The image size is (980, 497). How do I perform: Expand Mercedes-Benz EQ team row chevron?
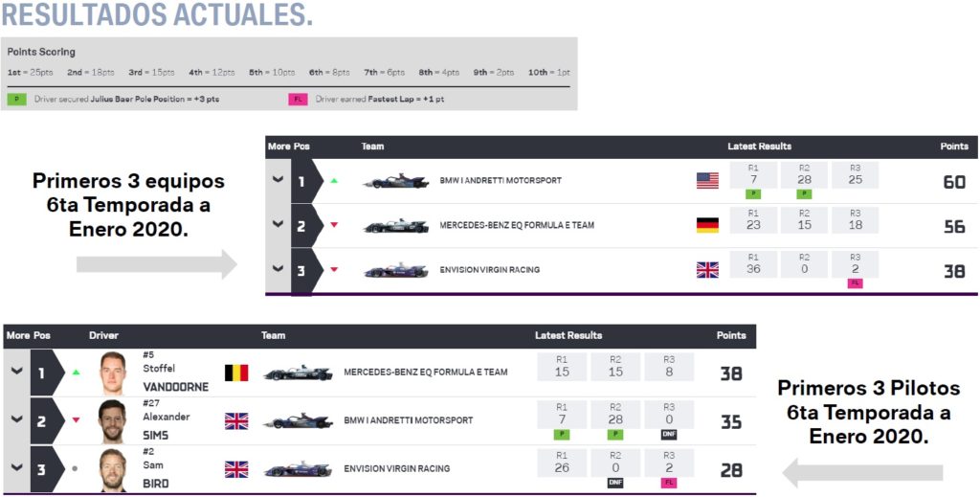278,224
